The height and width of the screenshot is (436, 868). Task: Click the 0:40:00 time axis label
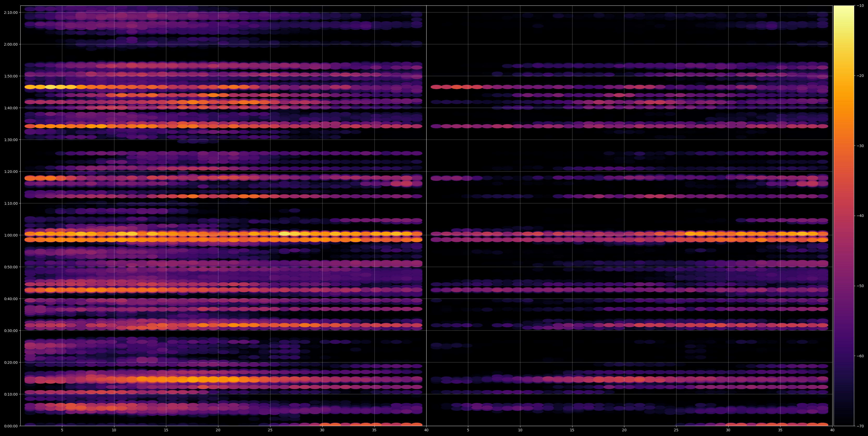(x=11, y=299)
